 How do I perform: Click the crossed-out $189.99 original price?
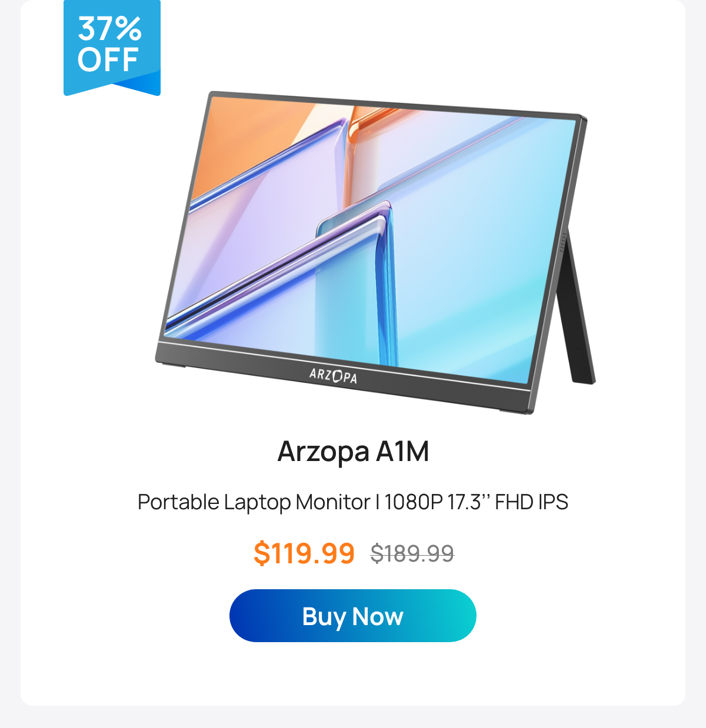tap(412, 553)
